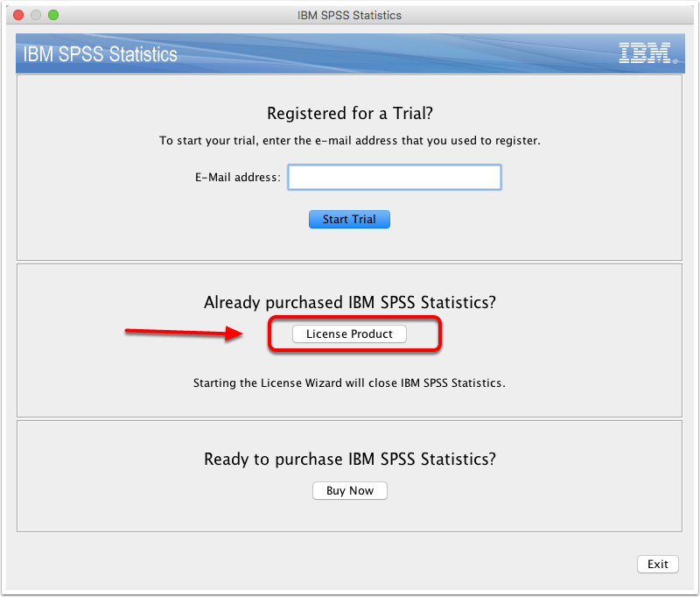This screenshot has height=597, width=700.
Task: Click the 'To start your trial' instruction text
Action: [x=349, y=141]
